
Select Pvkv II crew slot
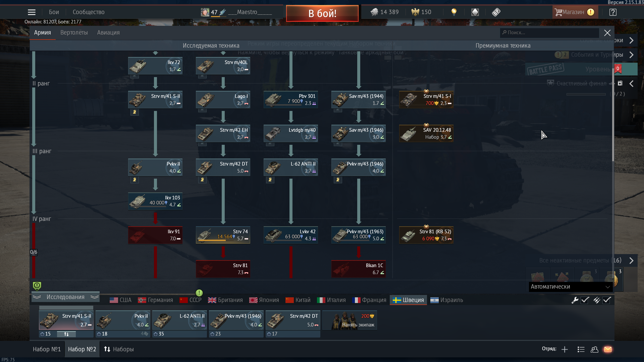pyautogui.click(x=123, y=320)
